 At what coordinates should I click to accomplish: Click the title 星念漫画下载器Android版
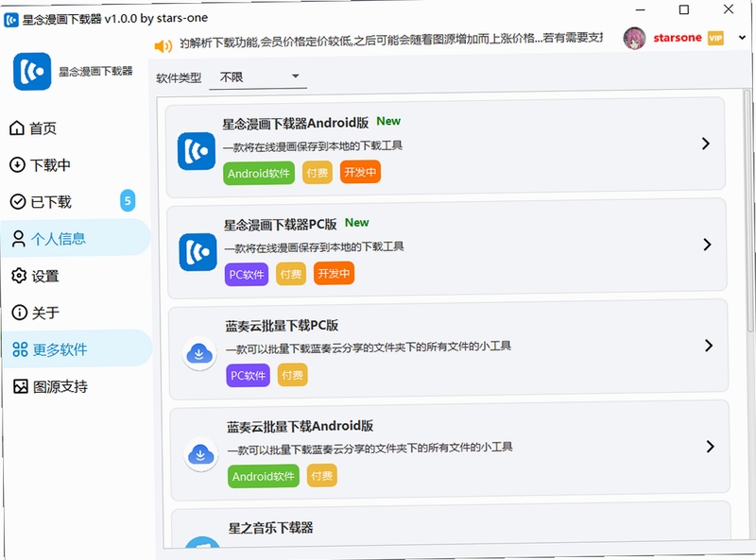click(x=296, y=124)
